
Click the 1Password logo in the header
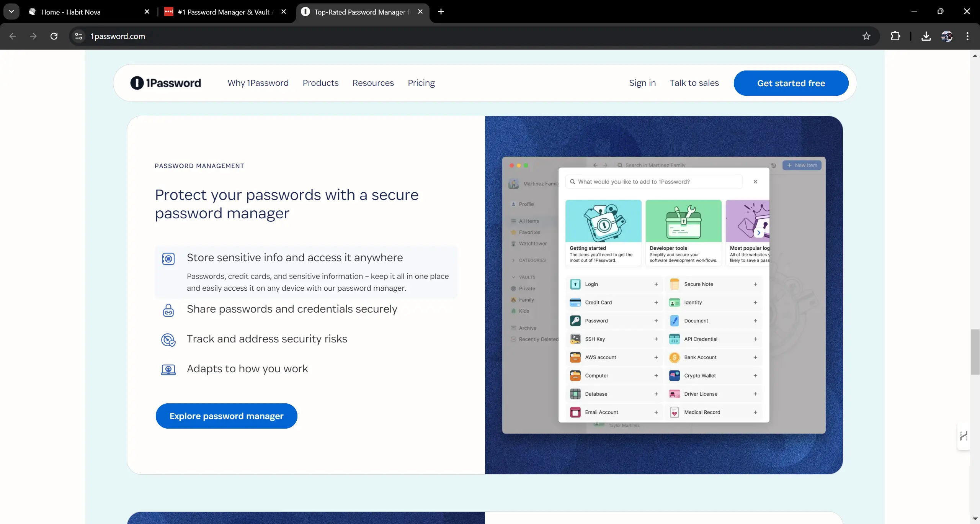pos(165,83)
